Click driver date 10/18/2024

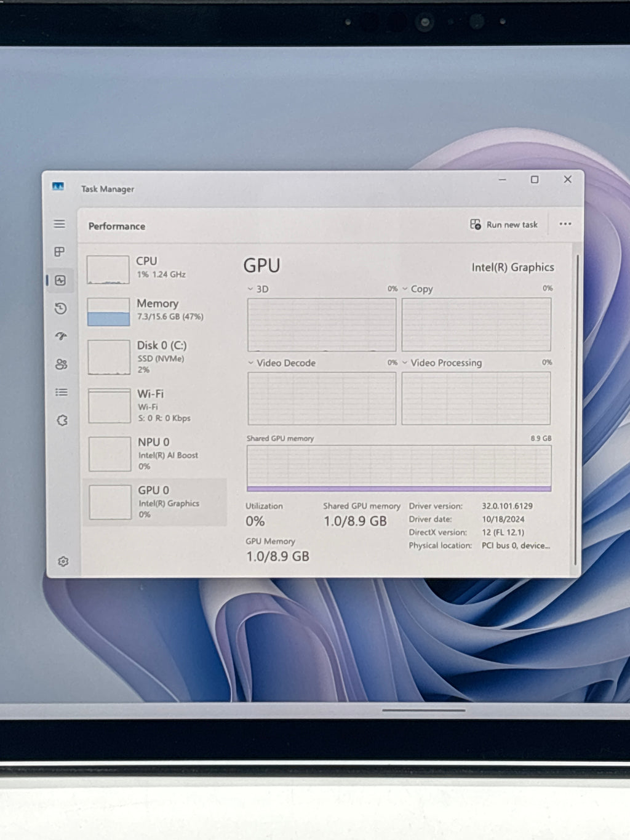pos(503,519)
